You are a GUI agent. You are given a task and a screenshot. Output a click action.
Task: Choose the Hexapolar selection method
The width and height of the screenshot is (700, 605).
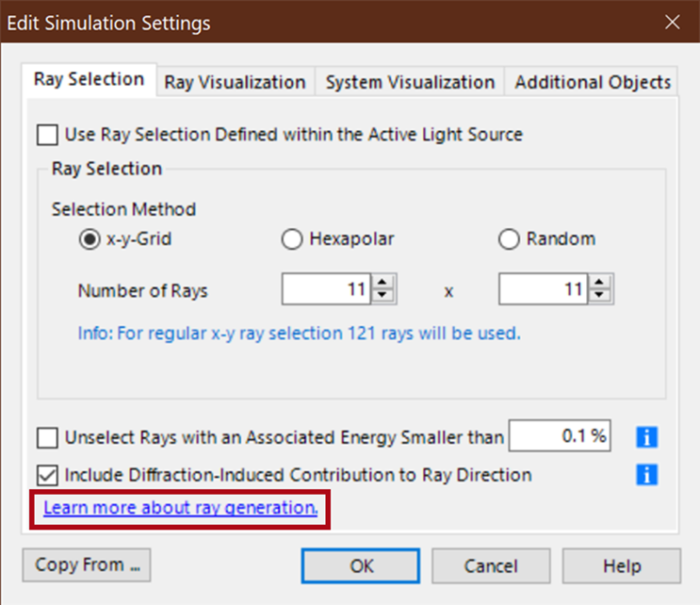292,239
